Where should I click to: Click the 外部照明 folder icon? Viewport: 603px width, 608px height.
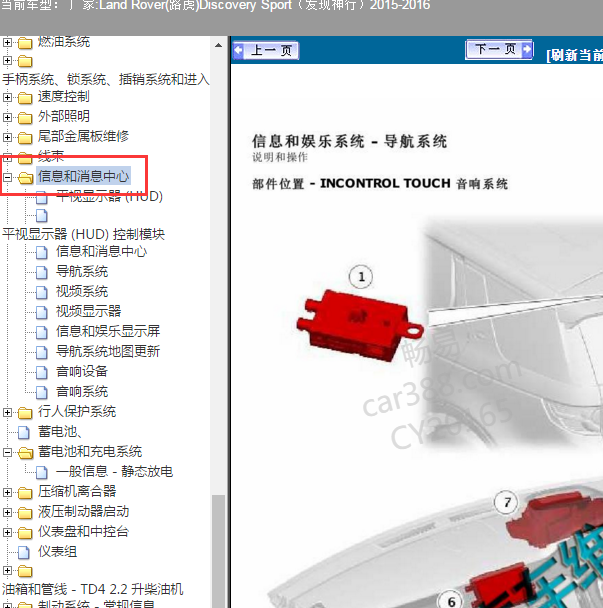click(x=25, y=117)
